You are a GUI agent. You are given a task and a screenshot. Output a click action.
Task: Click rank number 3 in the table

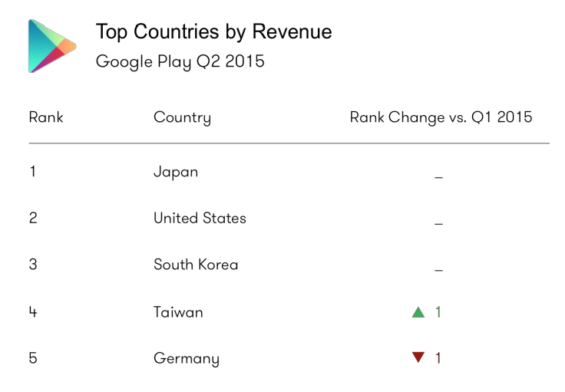tap(33, 265)
